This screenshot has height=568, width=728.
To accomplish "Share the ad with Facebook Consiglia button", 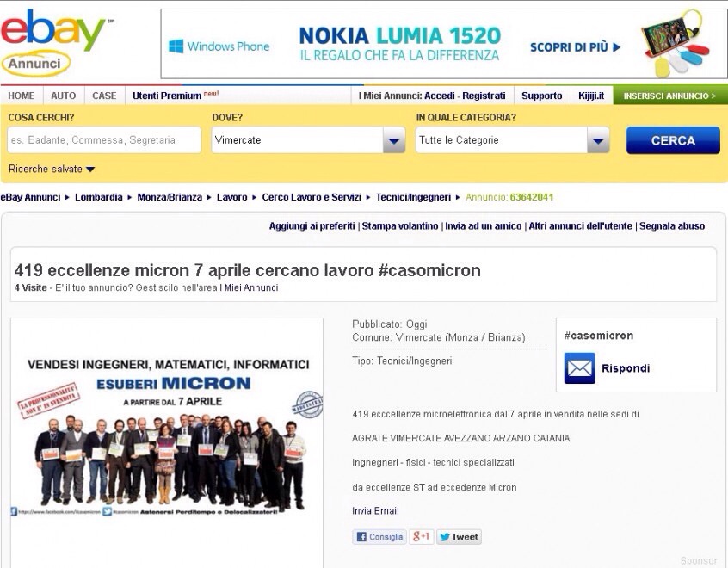I will click(x=379, y=537).
